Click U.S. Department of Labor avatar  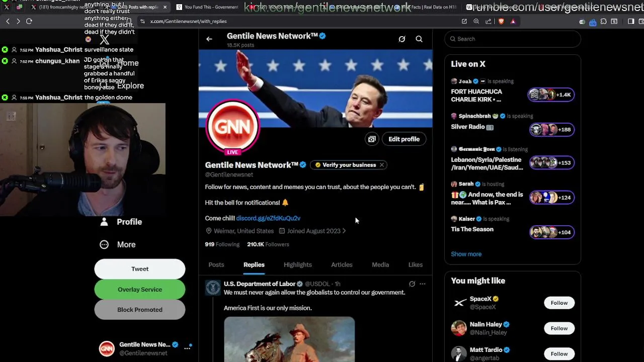[213, 288]
